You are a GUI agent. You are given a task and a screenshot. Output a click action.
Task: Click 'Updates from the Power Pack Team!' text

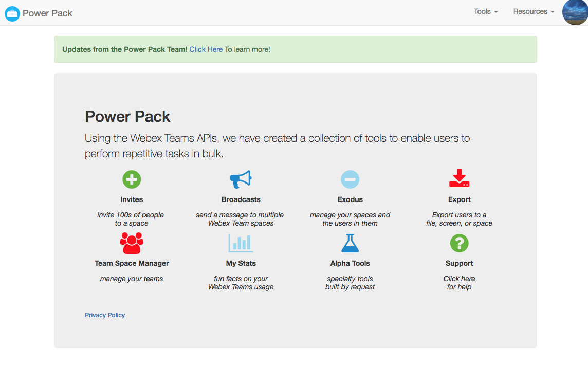click(x=124, y=49)
